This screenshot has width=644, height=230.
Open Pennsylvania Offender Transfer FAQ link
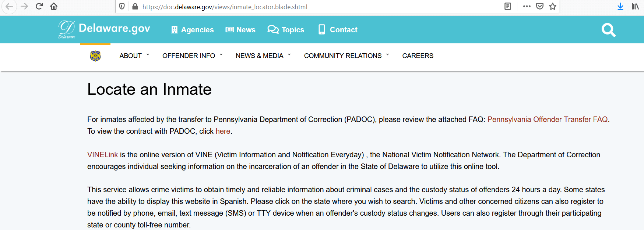tap(547, 119)
